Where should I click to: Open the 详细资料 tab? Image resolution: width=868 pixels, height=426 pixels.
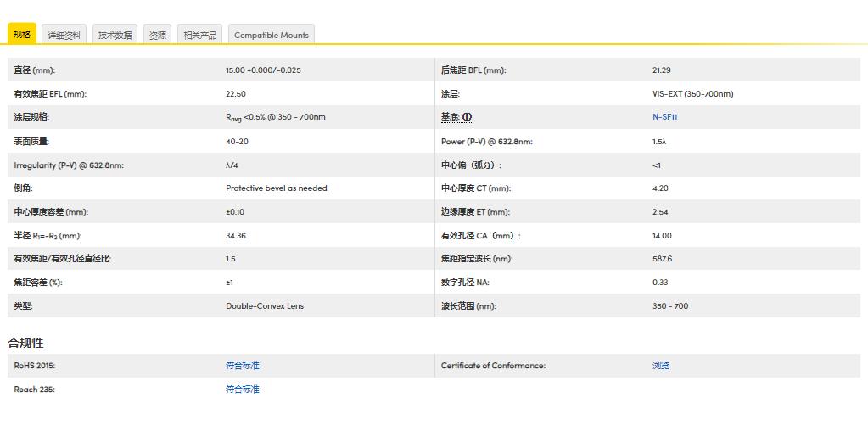[64, 35]
